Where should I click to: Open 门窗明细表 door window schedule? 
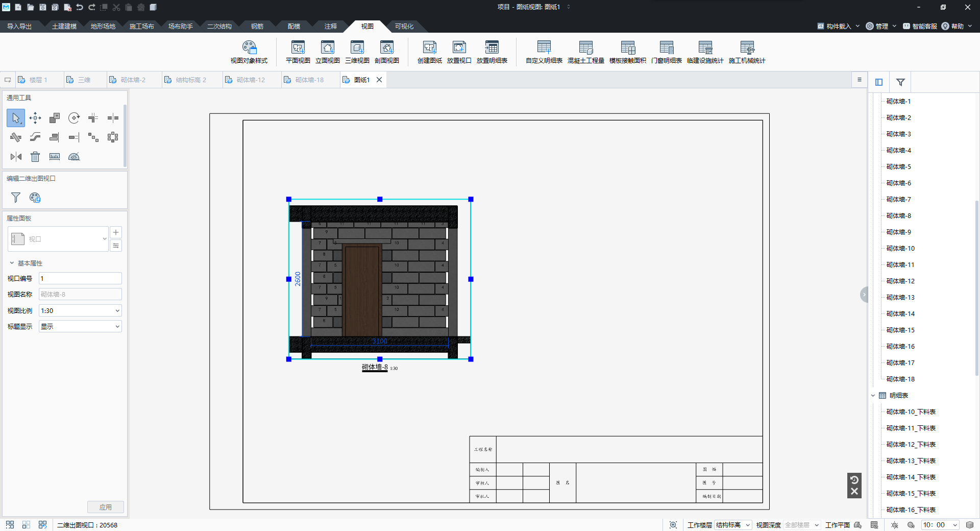(667, 52)
